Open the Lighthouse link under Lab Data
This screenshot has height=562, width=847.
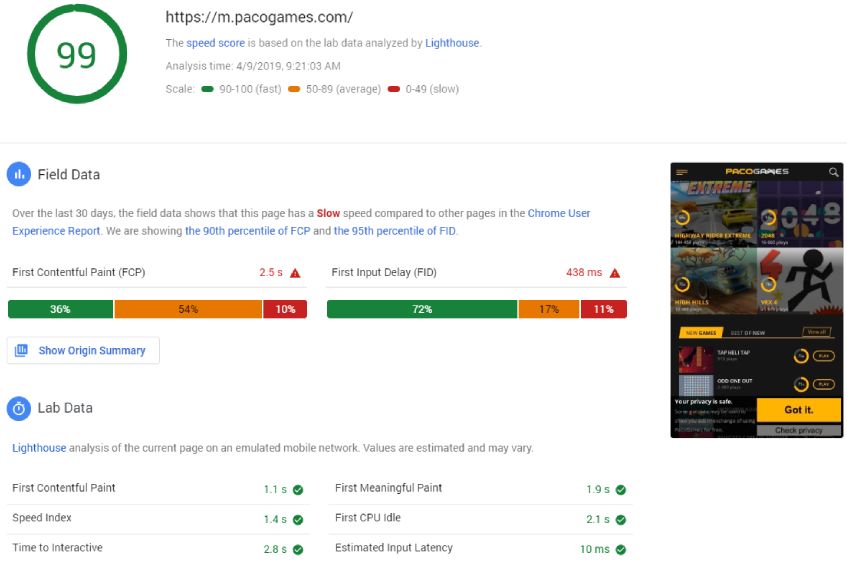click(x=39, y=448)
